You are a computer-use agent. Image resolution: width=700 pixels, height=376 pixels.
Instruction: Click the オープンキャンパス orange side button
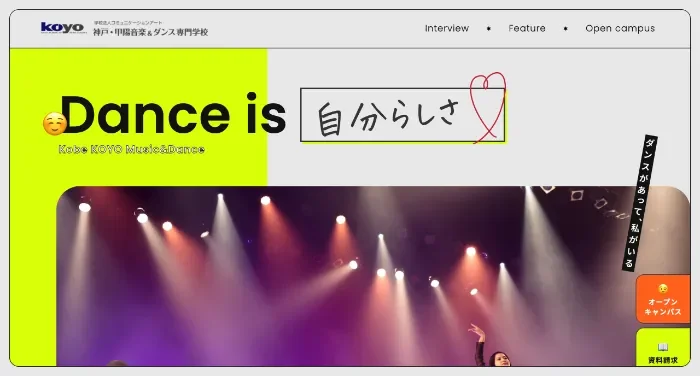663,299
